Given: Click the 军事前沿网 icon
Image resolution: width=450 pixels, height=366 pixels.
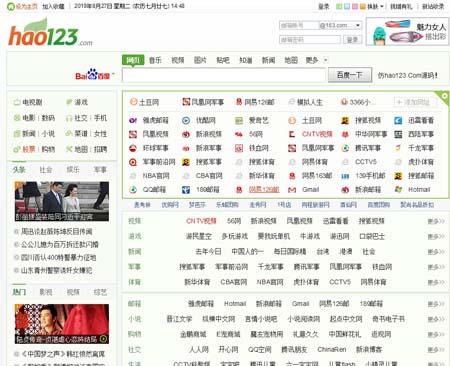Looking at the screenshot, I should (133, 162).
